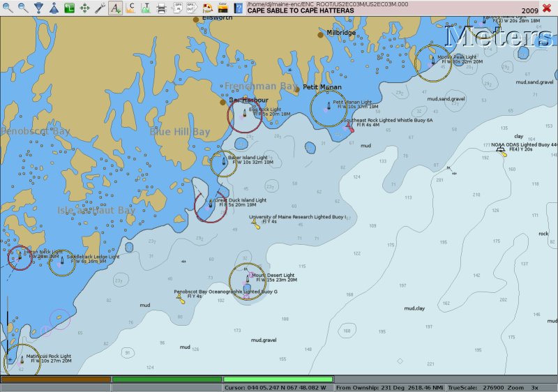The width and height of the screenshot is (558, 392).
Task: Open help with the question mark icon
Action: (239, 8)
